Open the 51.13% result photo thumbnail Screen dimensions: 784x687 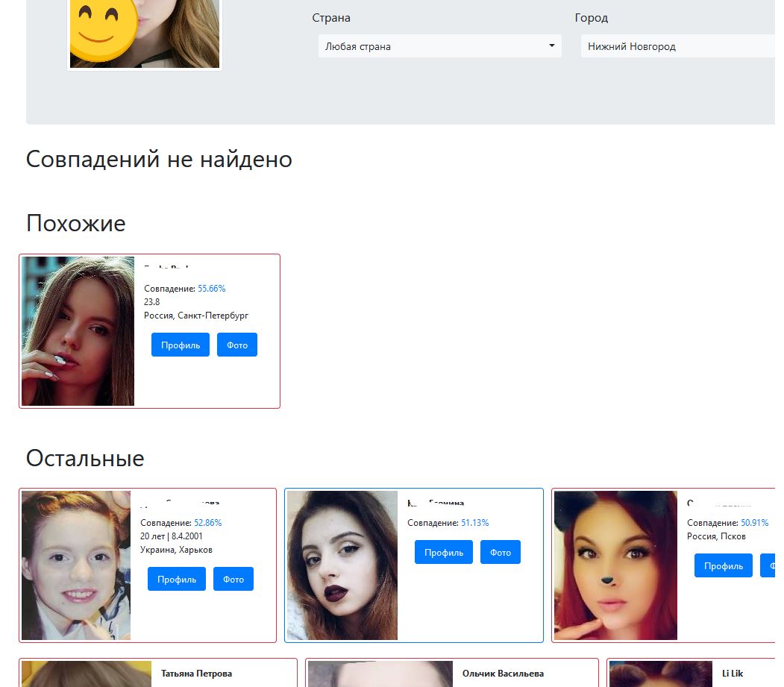(342, 565)
